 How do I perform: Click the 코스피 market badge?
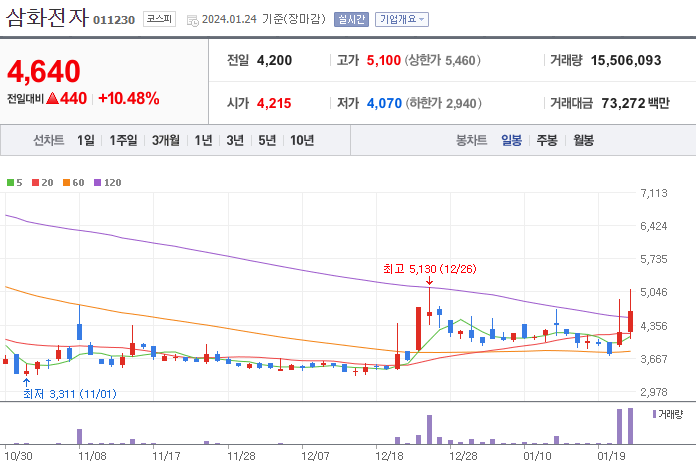pos(159,19)
